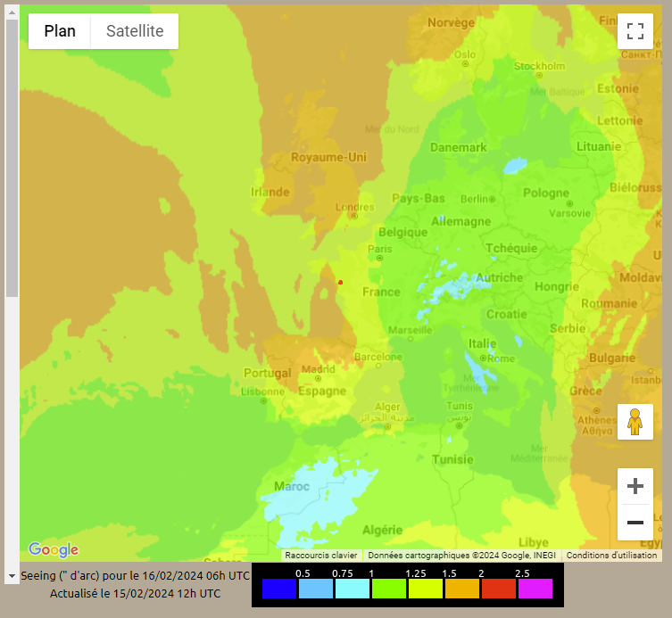Click the Rome city marker
This screenshot has width=672, height=618.
(484, 358)
